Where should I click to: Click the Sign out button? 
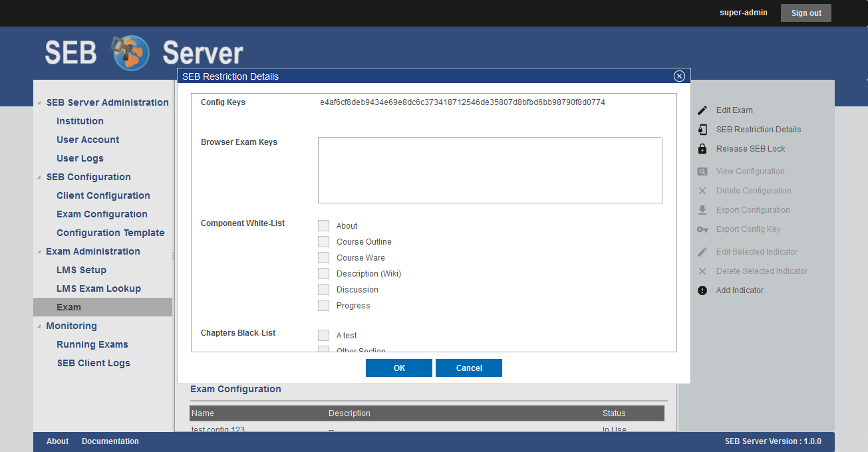click(805, 13)
